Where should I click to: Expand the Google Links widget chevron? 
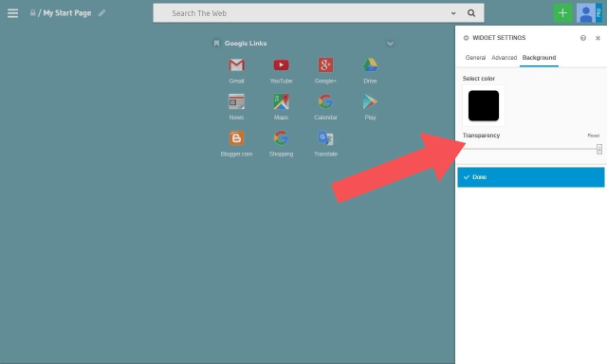(390, 44)
